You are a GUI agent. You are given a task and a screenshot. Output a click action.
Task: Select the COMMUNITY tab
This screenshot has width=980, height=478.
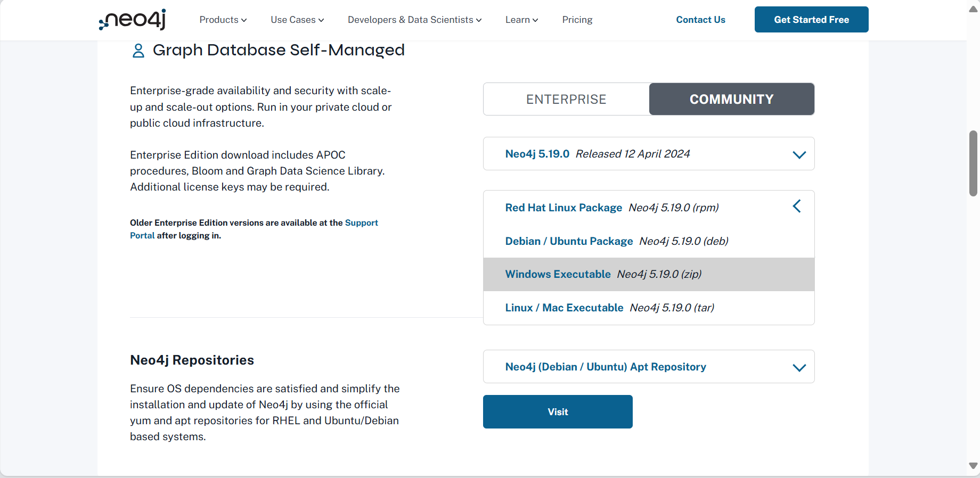point(732,99)
